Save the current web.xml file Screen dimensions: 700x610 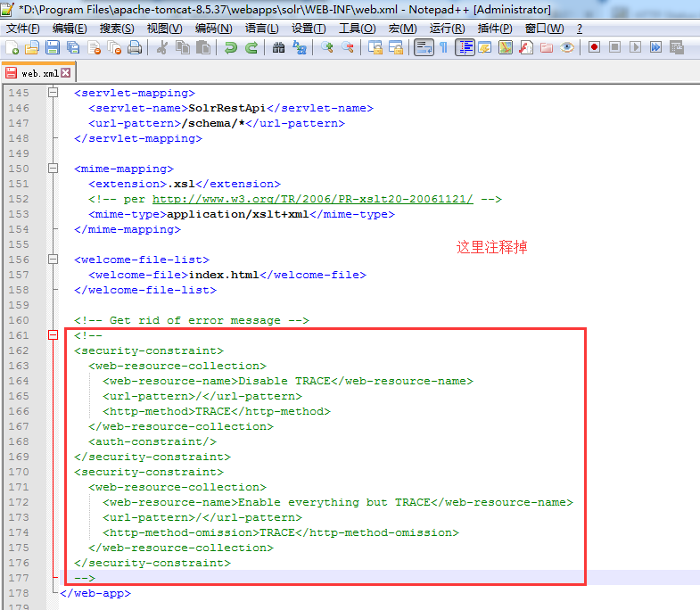point(53,47)
